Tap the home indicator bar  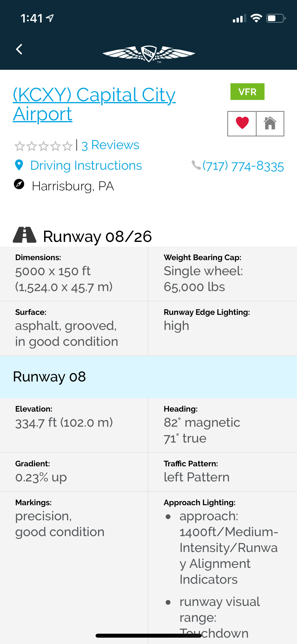tap(149, 636)
